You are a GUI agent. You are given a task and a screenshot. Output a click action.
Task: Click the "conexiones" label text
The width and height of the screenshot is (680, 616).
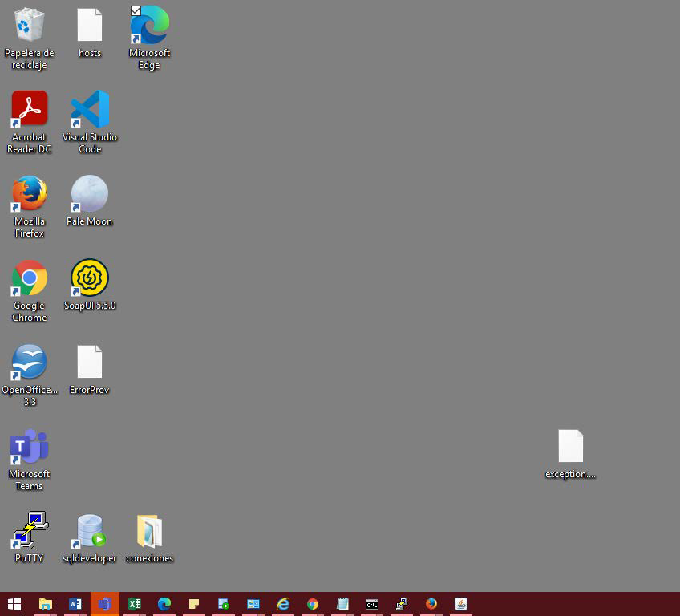click(x=150, y=558)
